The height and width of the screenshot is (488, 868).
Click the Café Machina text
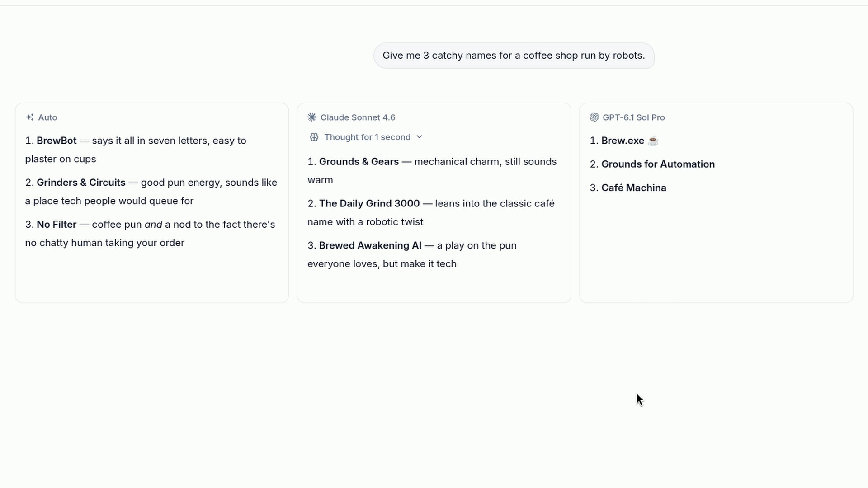click(x=633, y=188)
